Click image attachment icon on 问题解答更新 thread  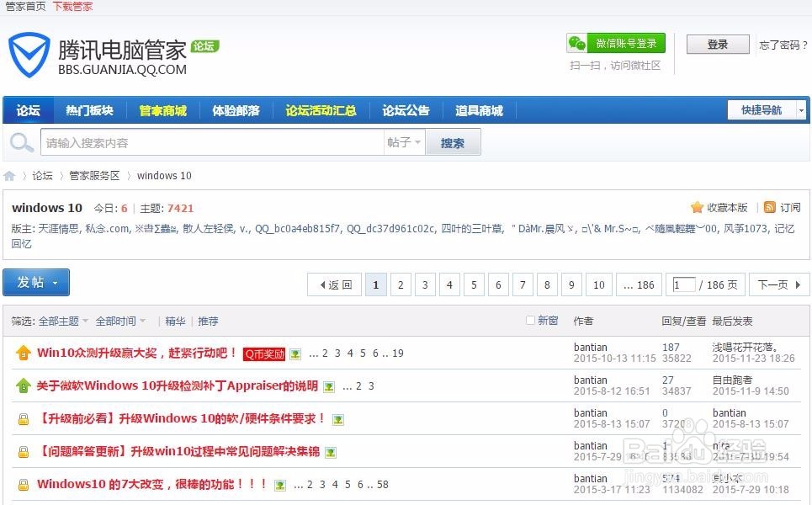(331, 453)
